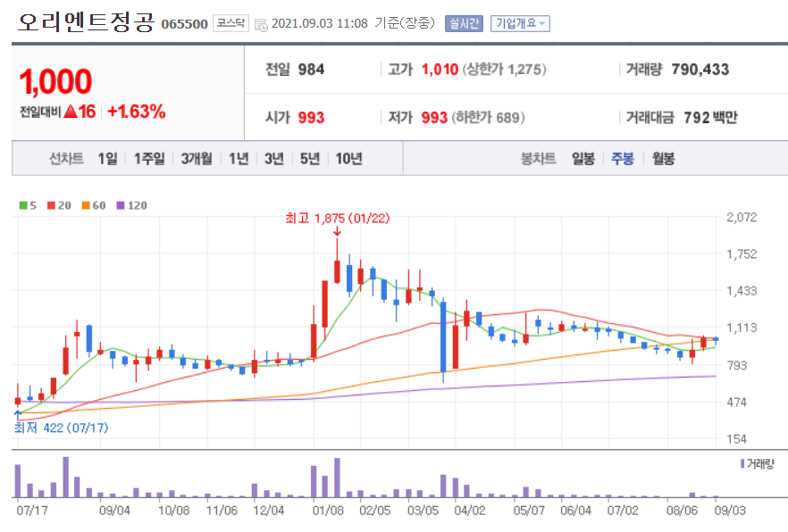Click the 04/02 date axis label

click(470, 511)
